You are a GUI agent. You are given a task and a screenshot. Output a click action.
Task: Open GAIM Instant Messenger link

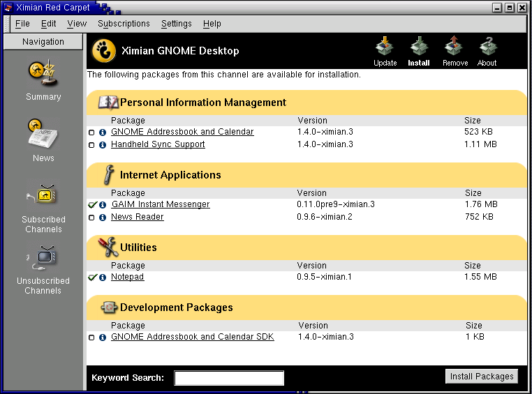(x=161, y=204)
